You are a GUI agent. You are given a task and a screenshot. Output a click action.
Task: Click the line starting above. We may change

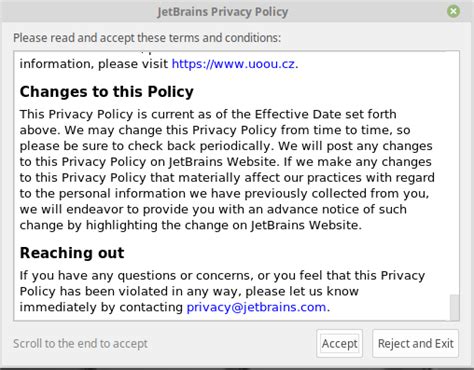coord(215,130)
